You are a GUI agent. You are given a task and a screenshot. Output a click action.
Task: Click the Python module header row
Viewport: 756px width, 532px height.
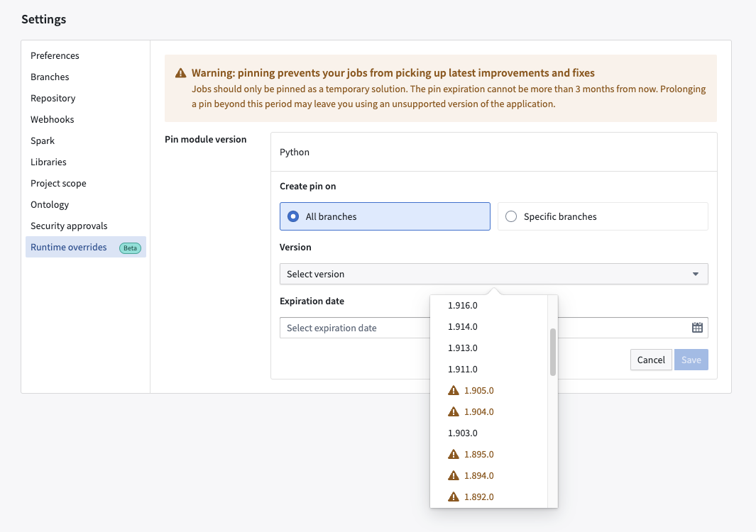click(x=494, y=152)
